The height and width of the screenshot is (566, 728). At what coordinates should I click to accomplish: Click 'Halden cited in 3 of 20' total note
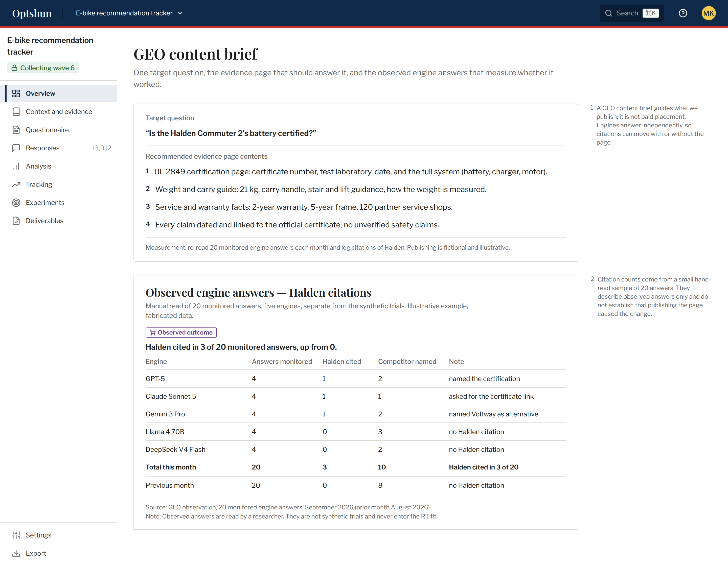(484, 467)
